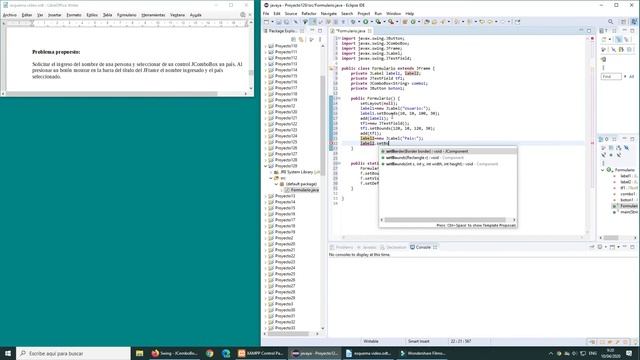Expand the Proyecto13 project node
Image resolution: width=640 pixels, height=360 pixels.
(266, 196)
